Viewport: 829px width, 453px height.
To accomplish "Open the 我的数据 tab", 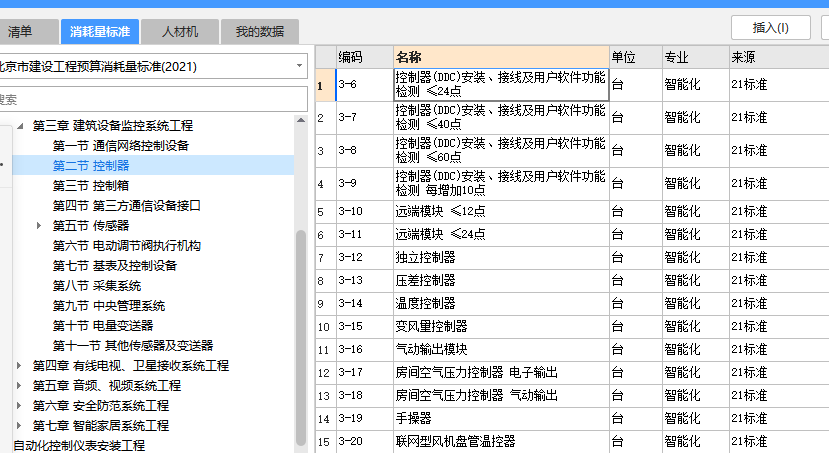I will [x=260, y=32].
